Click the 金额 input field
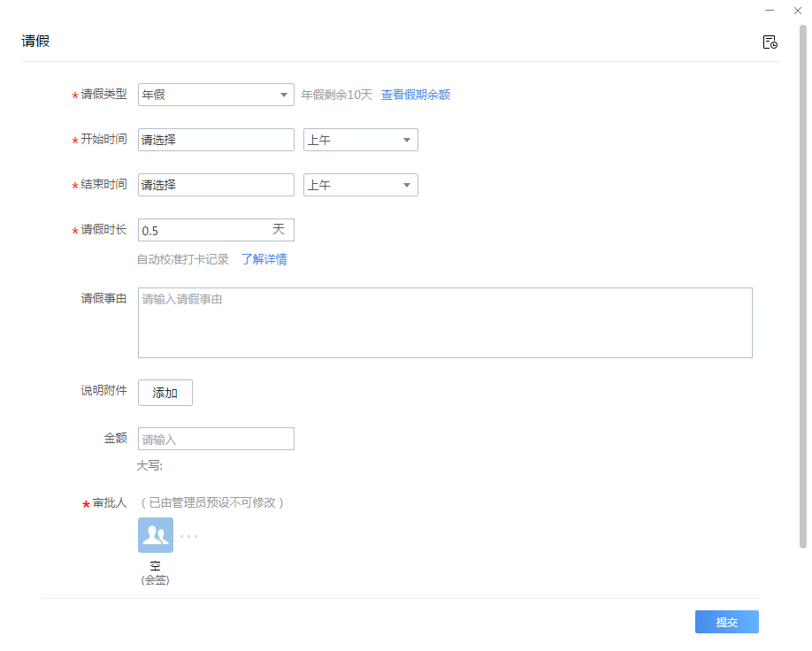 tap(216, 439)
